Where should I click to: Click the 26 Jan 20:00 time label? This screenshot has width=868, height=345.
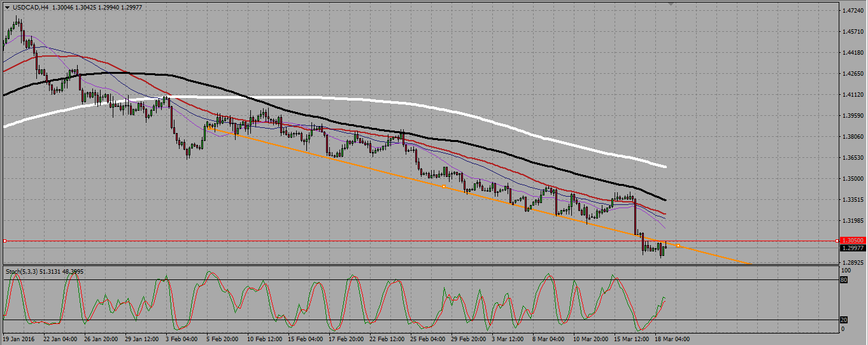pyautogui.click(x=101, y=339)
